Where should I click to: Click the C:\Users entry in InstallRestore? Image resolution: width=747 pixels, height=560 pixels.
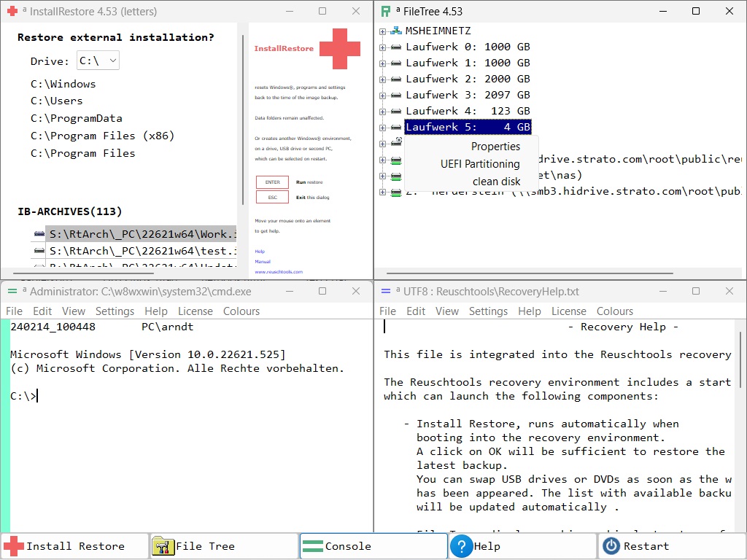pyautogui.click(x=57, y=101)
